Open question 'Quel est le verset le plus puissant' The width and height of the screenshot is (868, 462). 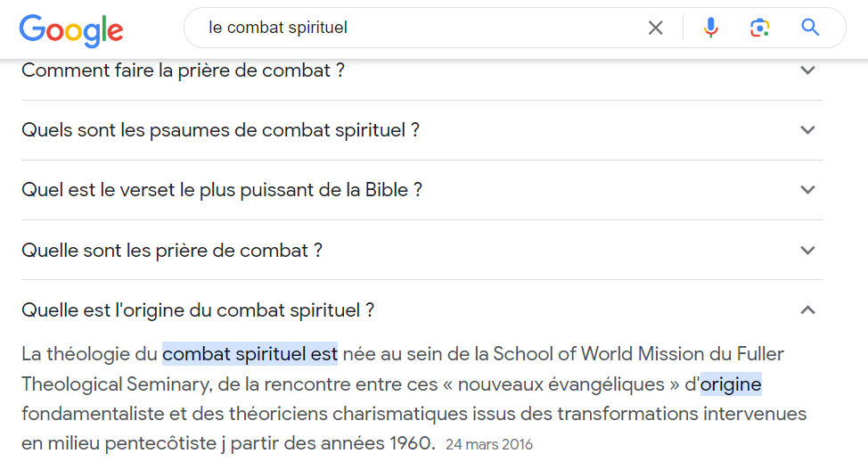221,190
